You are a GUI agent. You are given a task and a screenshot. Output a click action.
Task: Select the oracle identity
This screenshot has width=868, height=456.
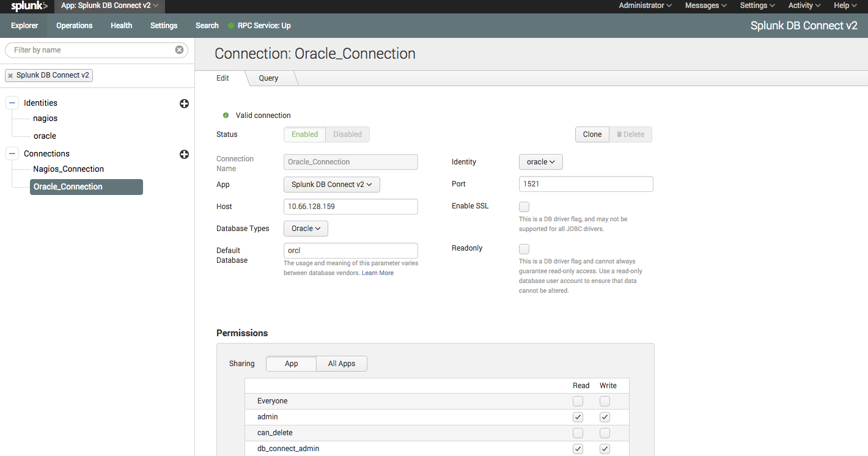(x=45, y=136)
